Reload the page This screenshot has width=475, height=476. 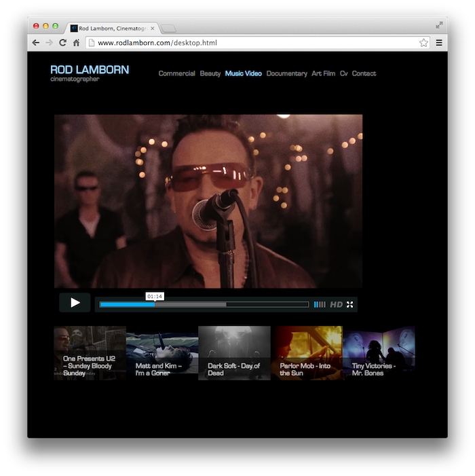(62, 43)
